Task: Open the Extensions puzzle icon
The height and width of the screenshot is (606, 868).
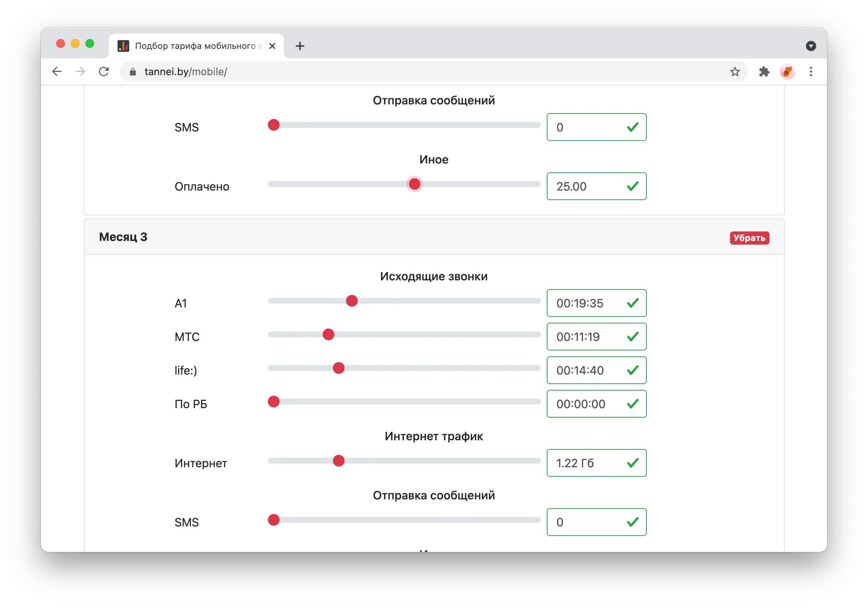Action: tap(764, 72)
